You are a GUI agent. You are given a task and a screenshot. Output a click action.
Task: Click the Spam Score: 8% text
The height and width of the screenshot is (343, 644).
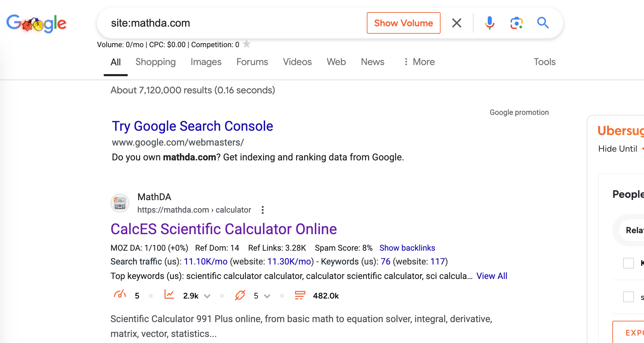[x=344, y=248]
